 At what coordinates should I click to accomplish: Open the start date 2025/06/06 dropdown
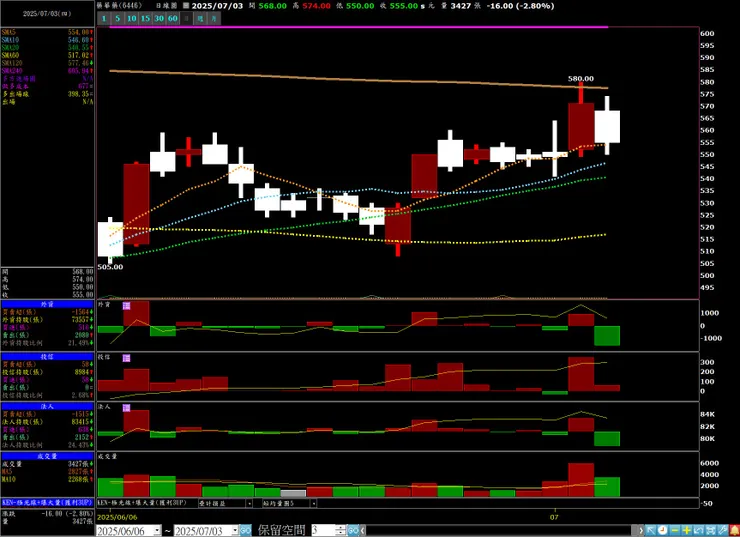[x=157, y=531]
